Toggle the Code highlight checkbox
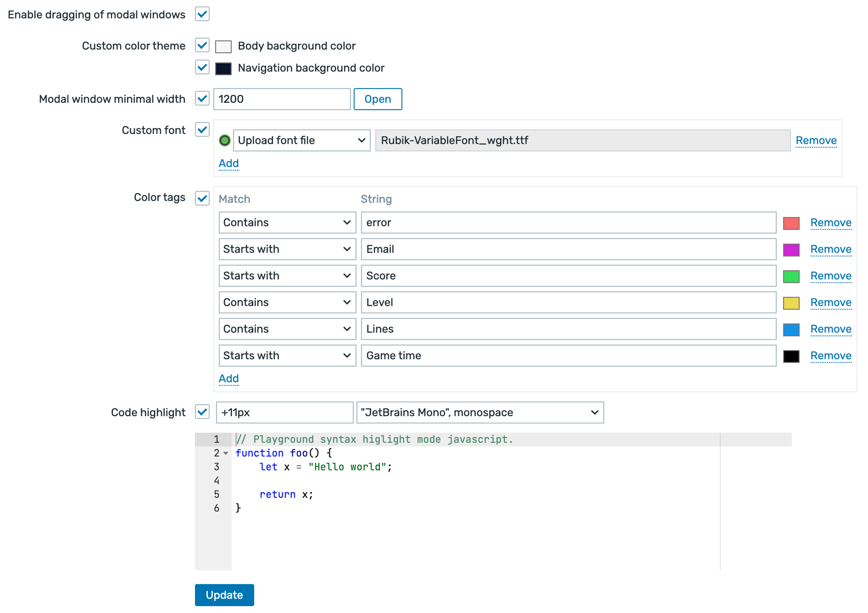Screen dimensions: 868x613 coord(202,412)
